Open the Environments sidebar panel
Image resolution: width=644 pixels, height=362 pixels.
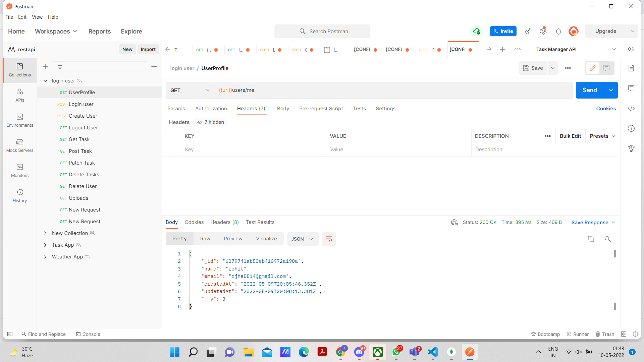[20, 120]
